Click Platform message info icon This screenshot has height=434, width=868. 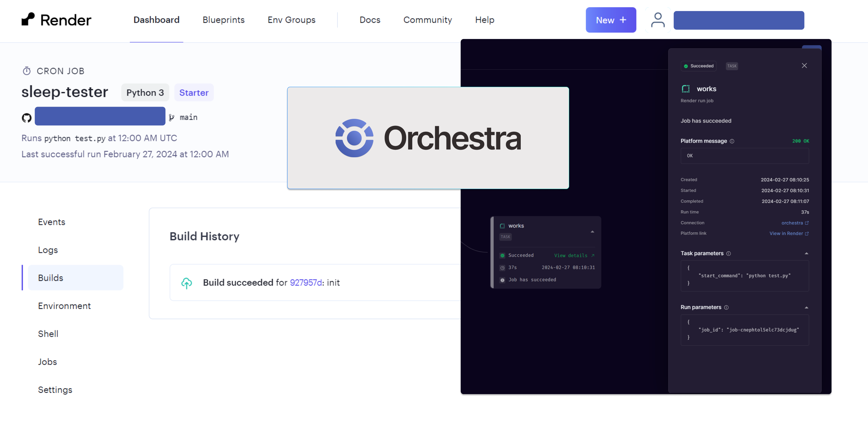point(732,141)
